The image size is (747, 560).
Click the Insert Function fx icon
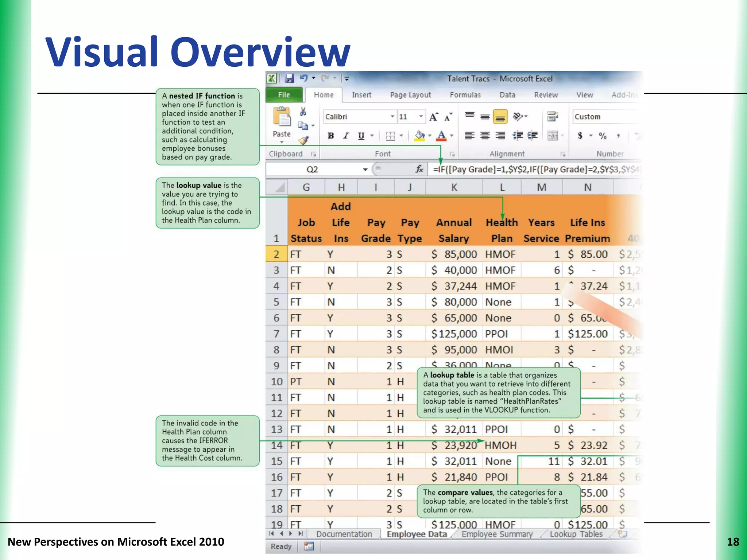click(419, 169)
